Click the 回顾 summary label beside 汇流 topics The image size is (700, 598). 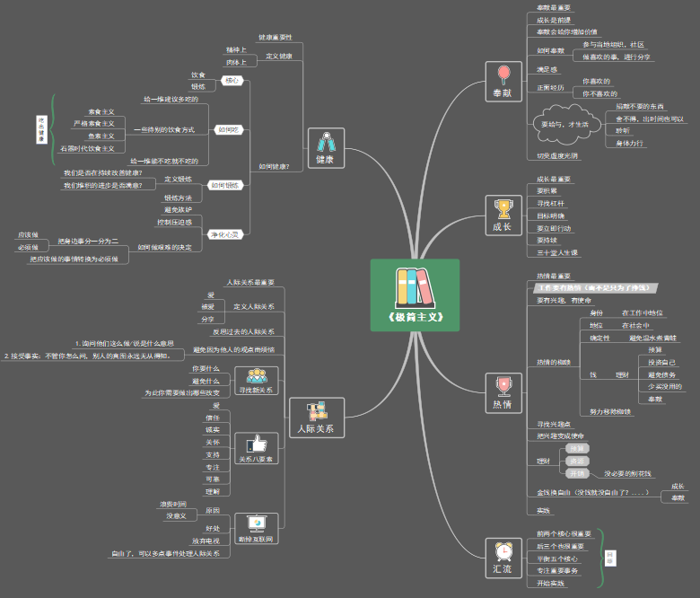tap(610, 558)
